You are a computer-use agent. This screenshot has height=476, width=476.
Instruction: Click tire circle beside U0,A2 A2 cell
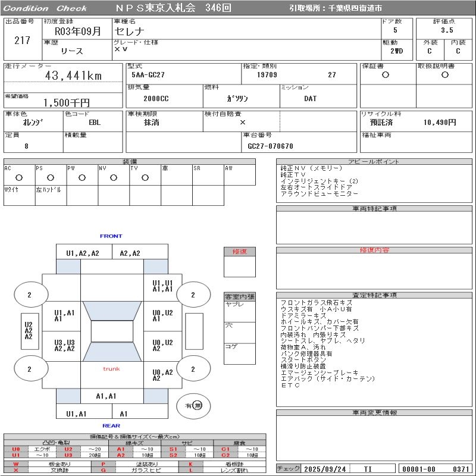pos(193,369)
